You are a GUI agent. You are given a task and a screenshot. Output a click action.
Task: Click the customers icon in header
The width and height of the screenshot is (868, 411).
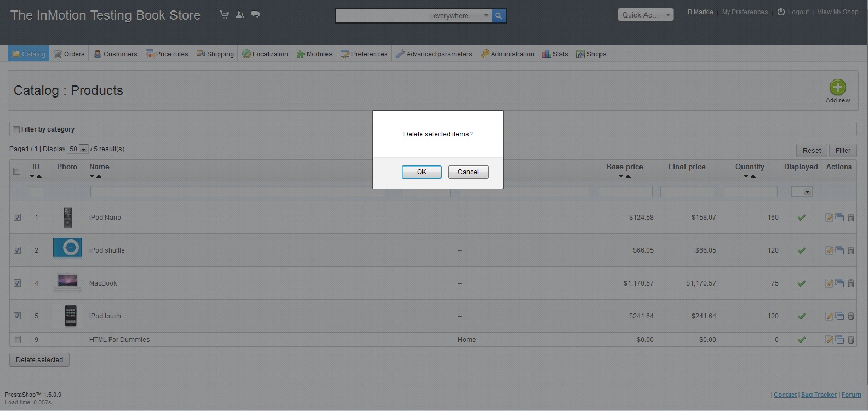pyautogui.click(x=240, y=15)
